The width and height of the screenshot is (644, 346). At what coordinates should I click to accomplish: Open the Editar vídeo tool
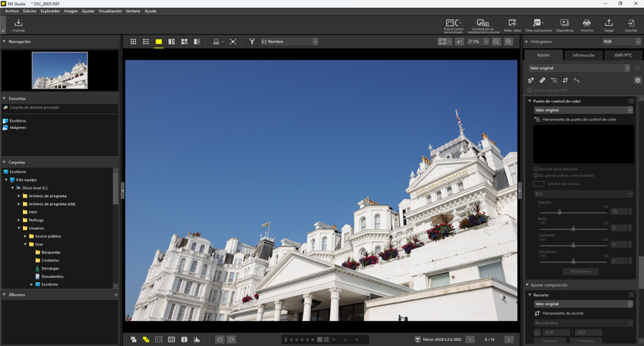[x=512, y=25]
